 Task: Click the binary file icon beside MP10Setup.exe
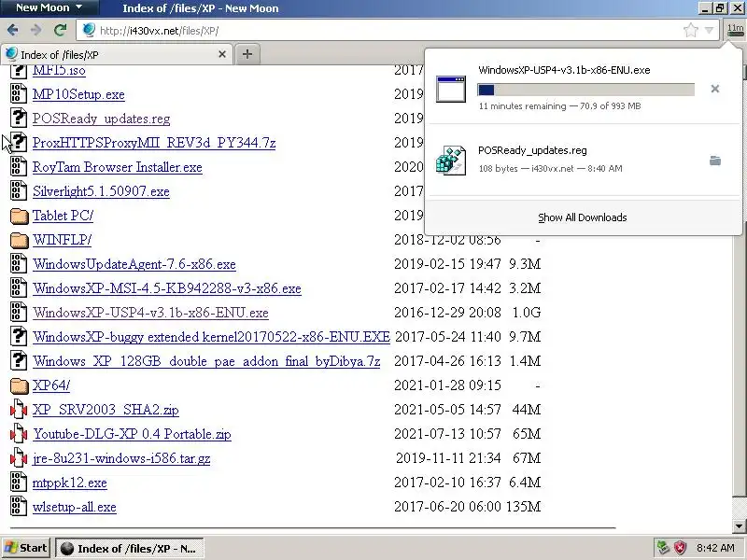(x=18, y=94)
